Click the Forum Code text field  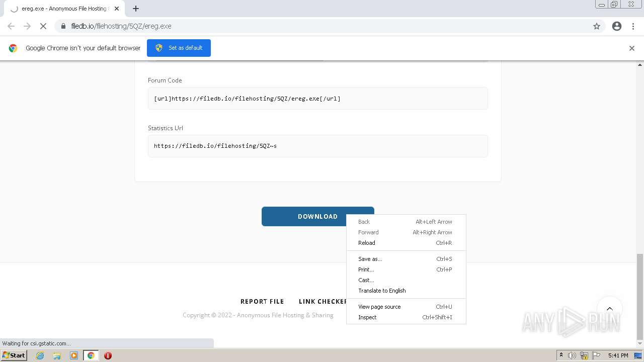pos(317,99)
